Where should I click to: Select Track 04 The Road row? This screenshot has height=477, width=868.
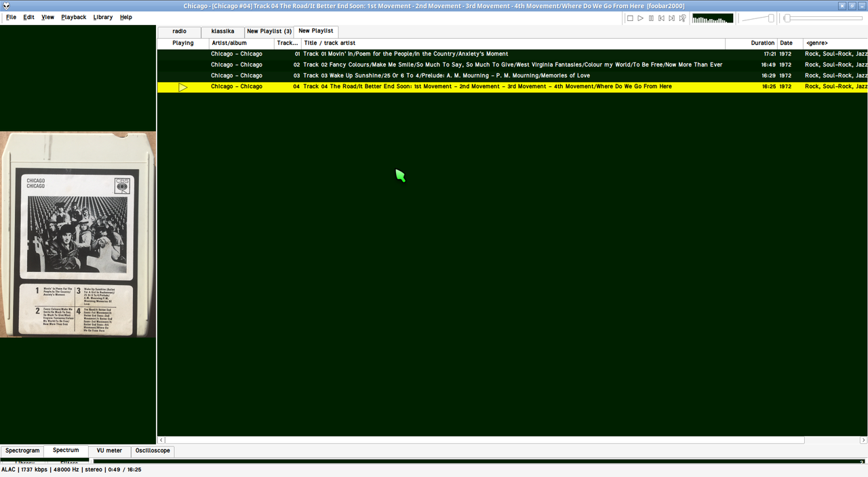513,87
